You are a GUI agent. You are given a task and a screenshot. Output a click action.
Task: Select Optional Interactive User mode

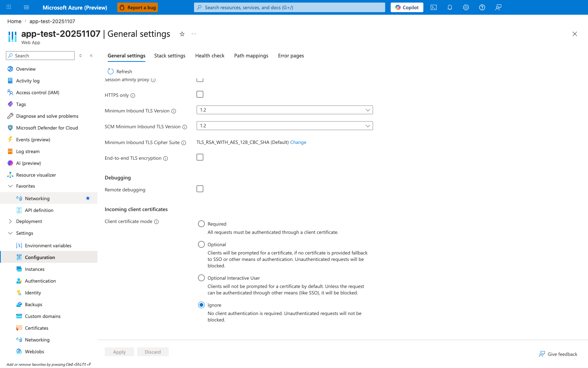point(201,278)
